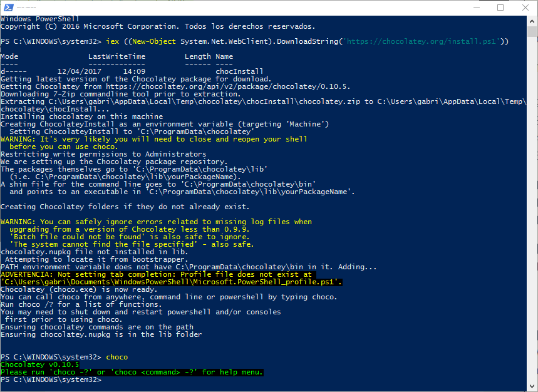Click the empty scrollbar track below thumb
Screen dimensions: 538x392
[532, 219]
